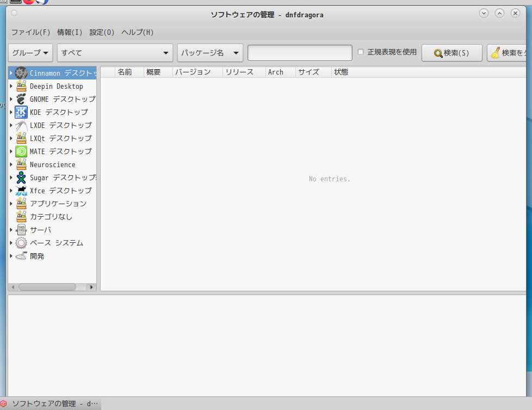The height and width of the screenshot is (410, 532).
Task: Sort by Arch column header
Action: tap(280, 72)
